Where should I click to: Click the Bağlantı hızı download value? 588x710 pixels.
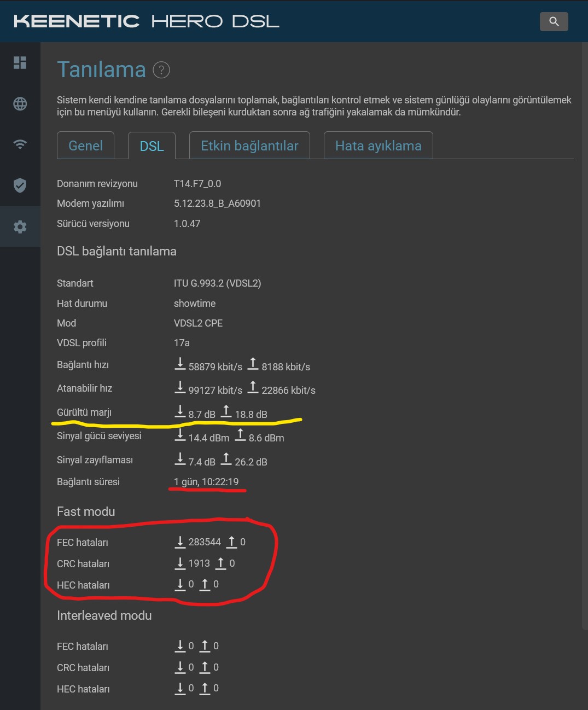(216, 366)
